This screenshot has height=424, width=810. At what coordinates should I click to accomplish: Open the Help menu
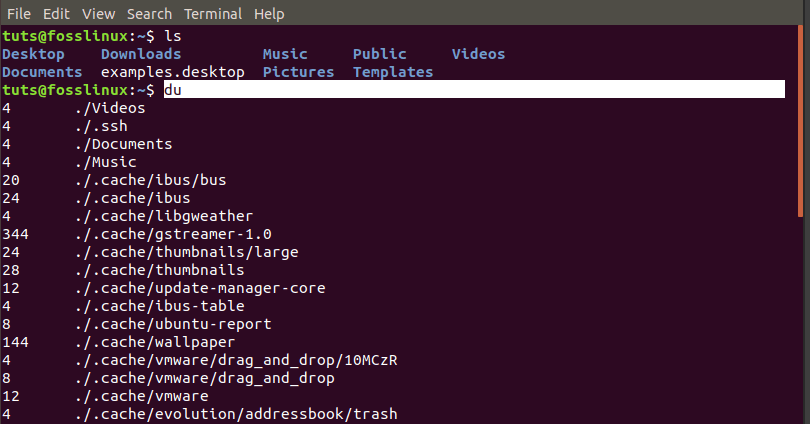tap(269, 14)
